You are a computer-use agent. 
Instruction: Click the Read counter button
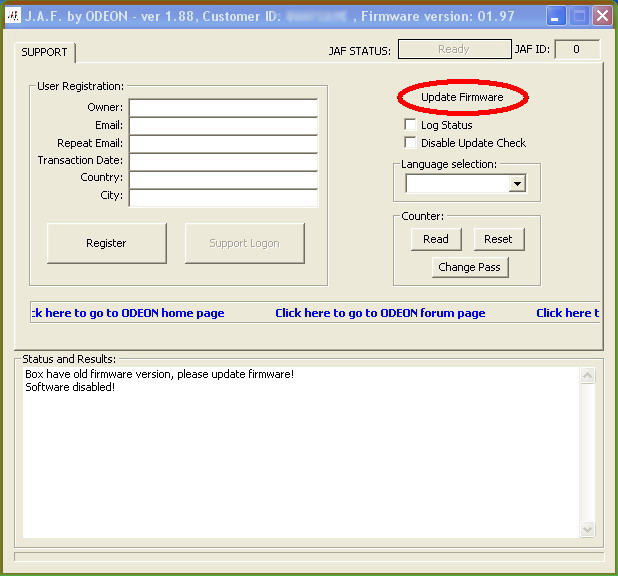tap(436, 239)
